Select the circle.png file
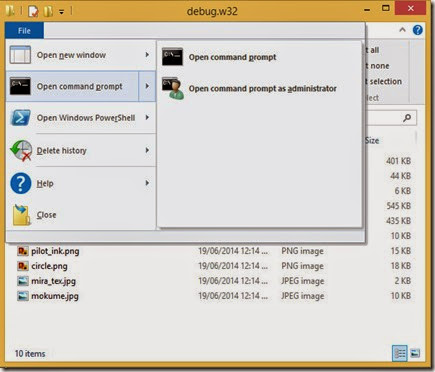This screenshot has width=435, height=372. coord(49,266)
